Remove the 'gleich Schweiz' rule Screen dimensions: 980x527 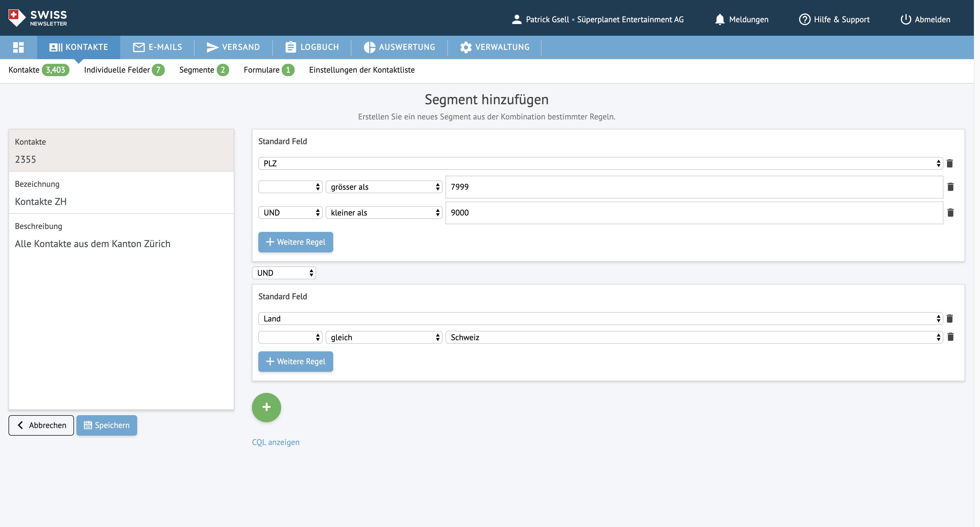(x=950, y=337)
